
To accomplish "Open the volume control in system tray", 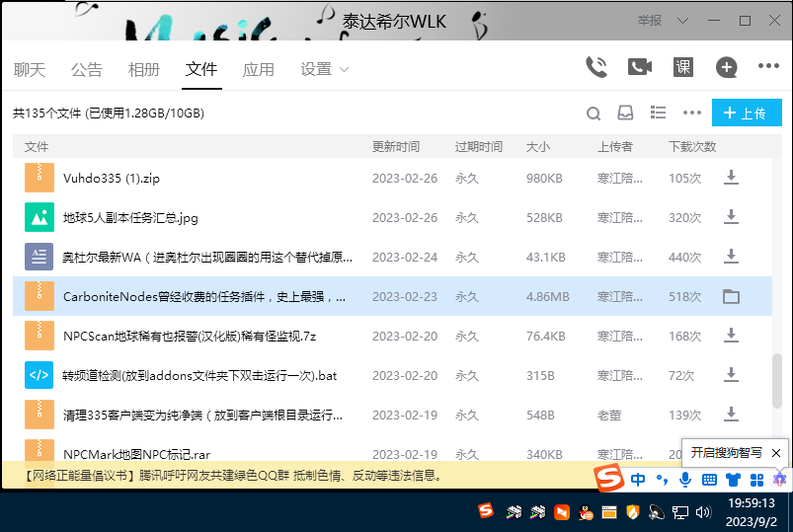I will [703, 512].
